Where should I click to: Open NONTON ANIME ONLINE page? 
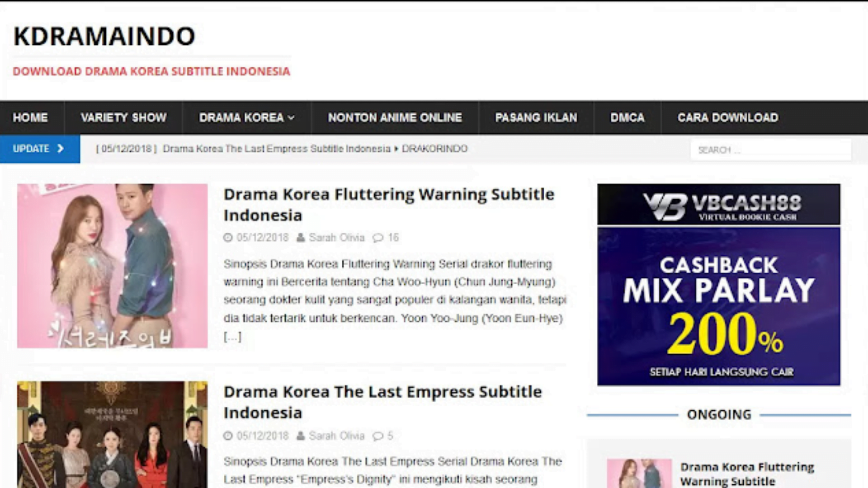coord(395,117)
